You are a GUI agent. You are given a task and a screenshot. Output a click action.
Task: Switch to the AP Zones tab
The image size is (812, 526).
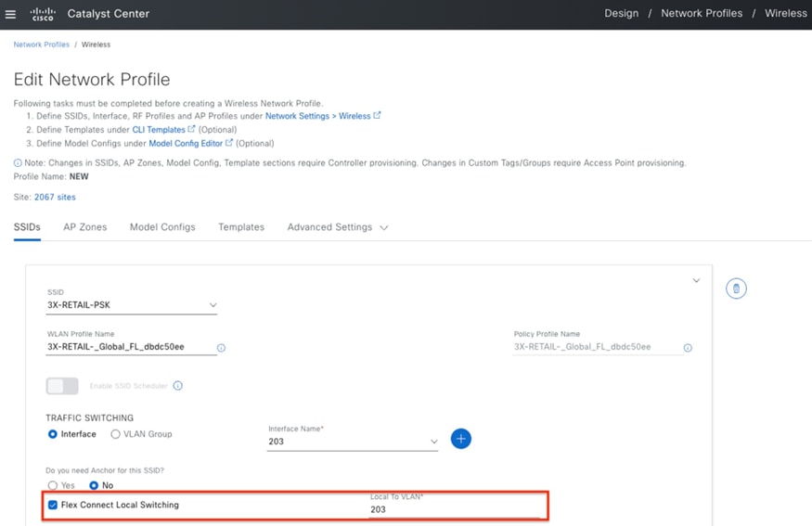point(84,227)
